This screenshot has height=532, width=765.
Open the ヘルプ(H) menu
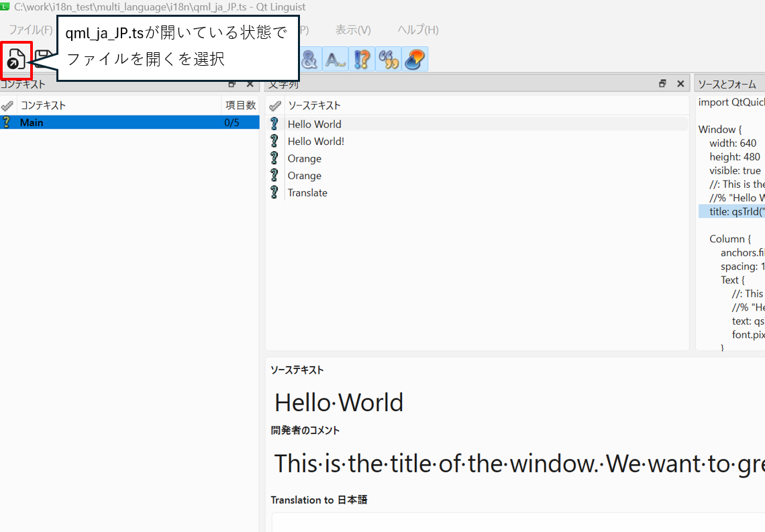(x=418, y=30)
